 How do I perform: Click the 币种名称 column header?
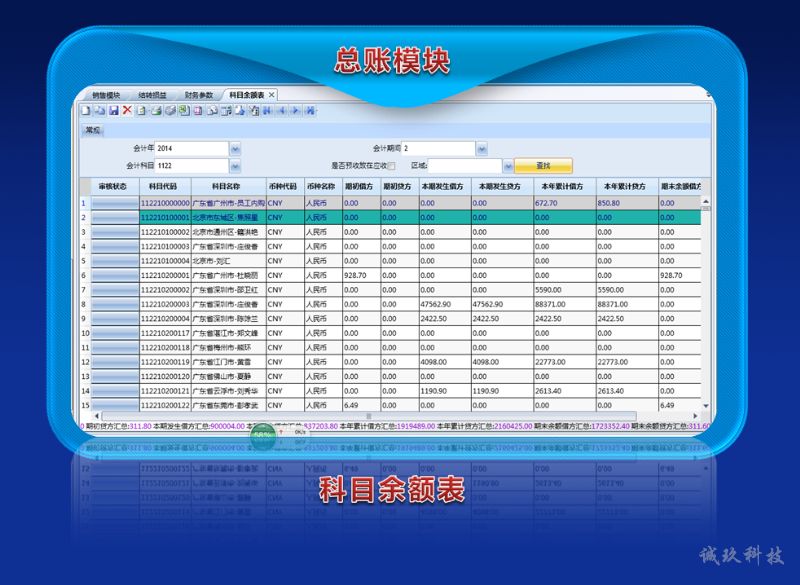(323, 187)
